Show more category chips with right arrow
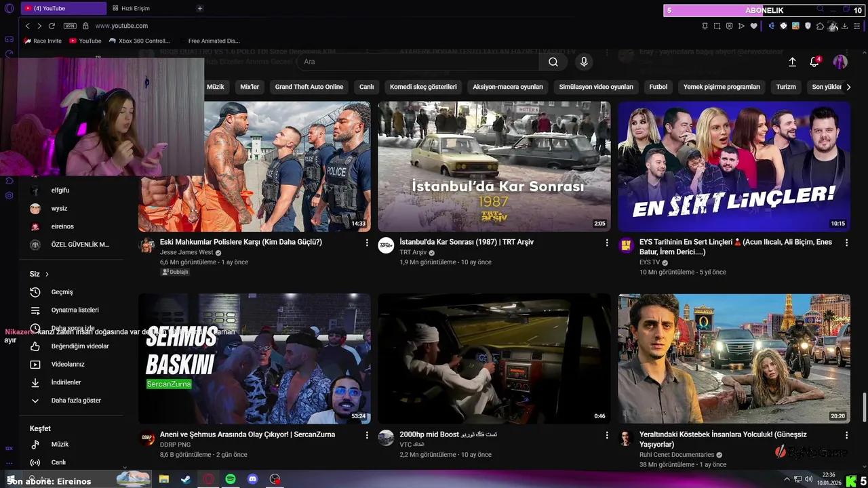868x488 pixels. click(x=848, y=87)
